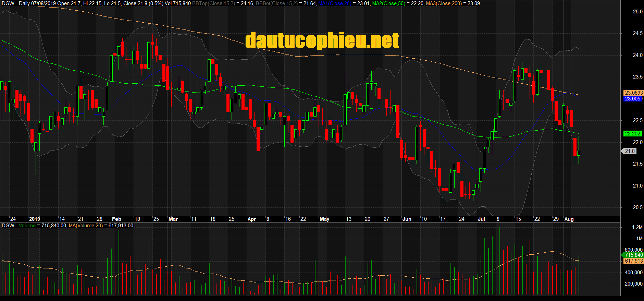
Task: Click the orange 617,913 volume average tag
Action: pos(633,261)
